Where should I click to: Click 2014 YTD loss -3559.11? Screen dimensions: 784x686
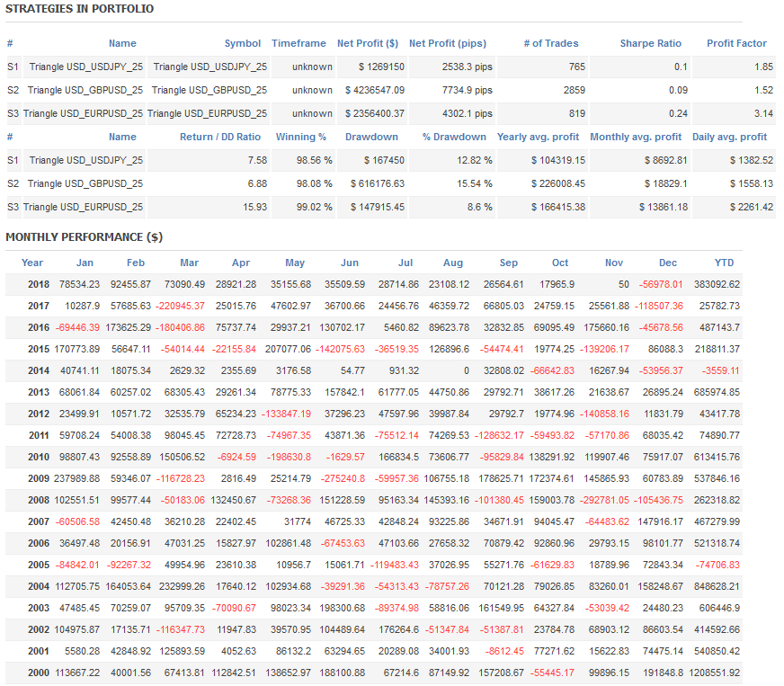(720, 371)
